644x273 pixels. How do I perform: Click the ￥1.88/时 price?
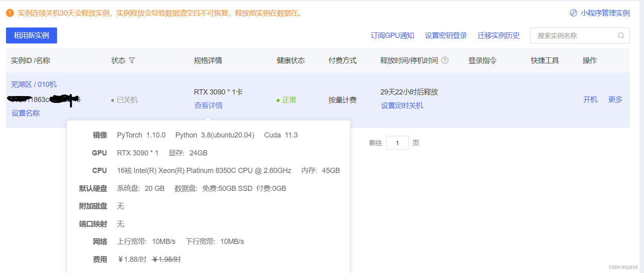coord(132,259)
